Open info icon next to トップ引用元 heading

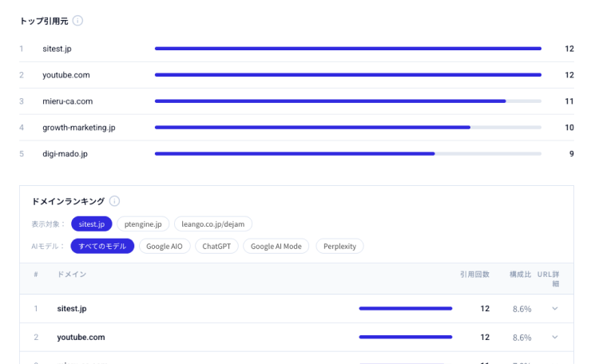[77, 21]
